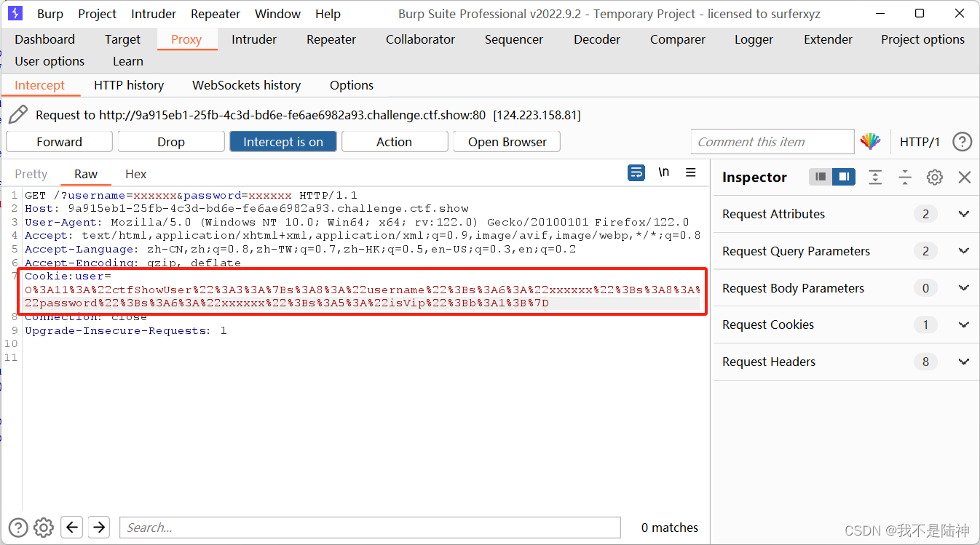The image size is (980, 545).
Task: Collapse all Inspector sections icon
Action: point(905,177)
